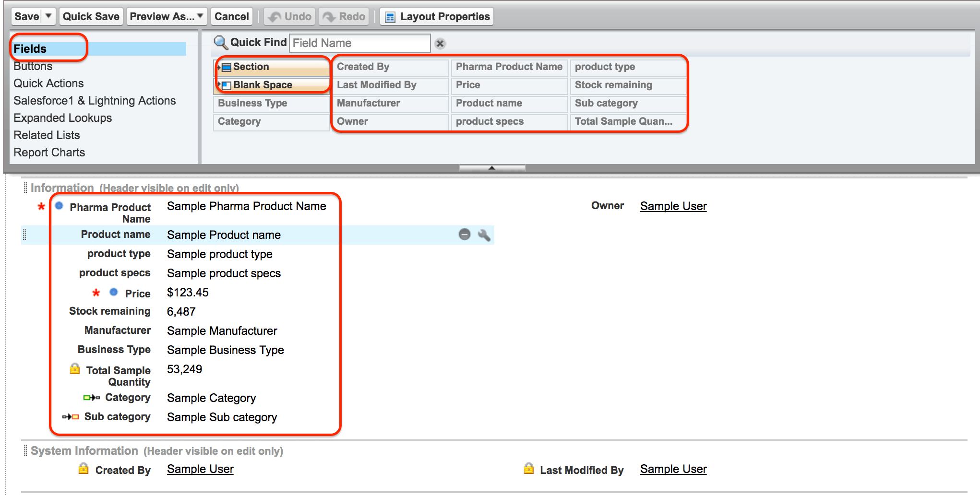Select Quick Actions in the palette menu
This screenshot has width=980, height=495.
(x=48, y=83)
